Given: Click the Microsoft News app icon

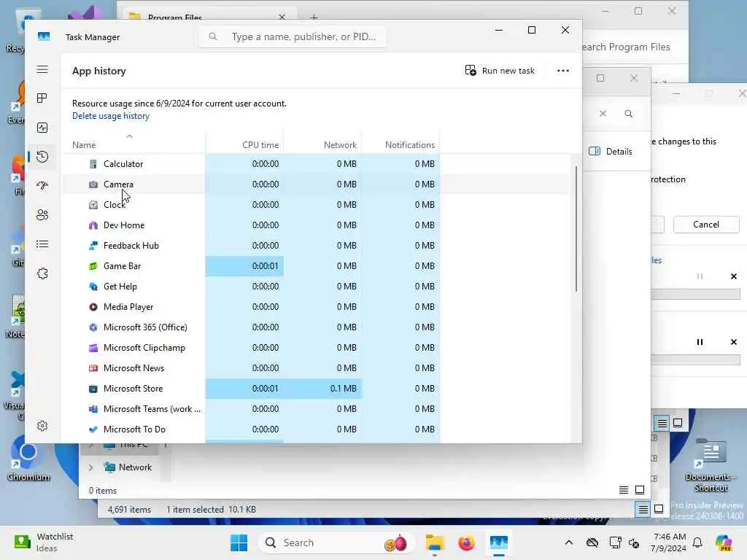Looking at the screenshot, I should [93, 368].
